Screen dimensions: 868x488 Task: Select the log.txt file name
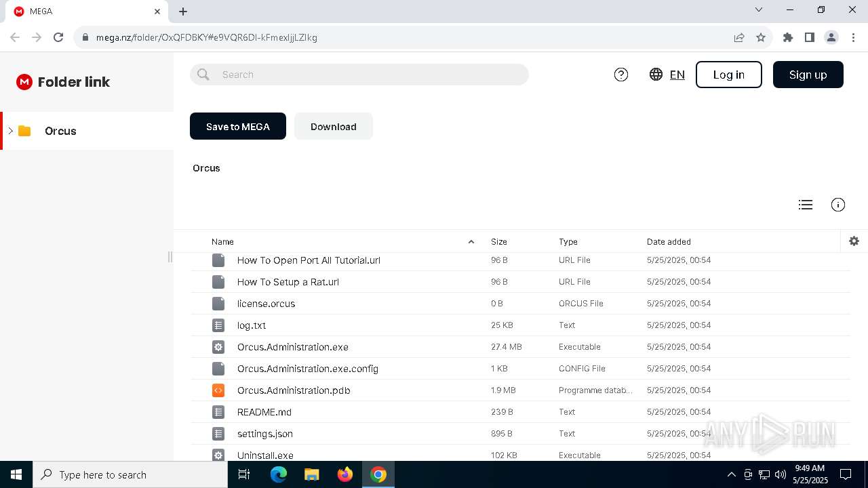(x=252, y=325)
